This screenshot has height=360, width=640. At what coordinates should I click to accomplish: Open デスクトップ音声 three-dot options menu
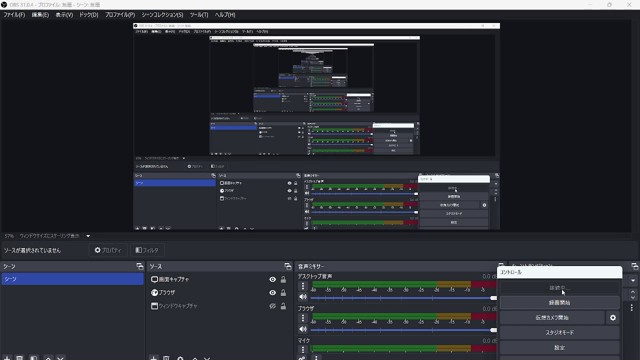click(303, 287)
